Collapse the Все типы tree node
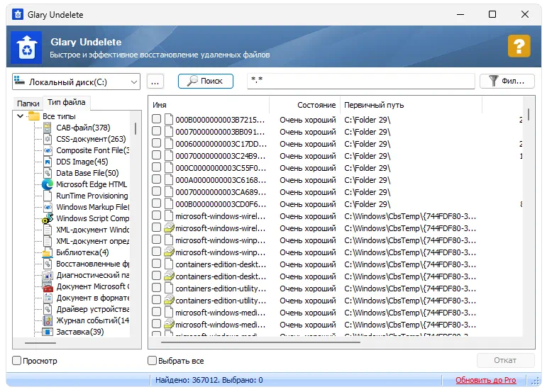547x392 pixels. (21, 116)
